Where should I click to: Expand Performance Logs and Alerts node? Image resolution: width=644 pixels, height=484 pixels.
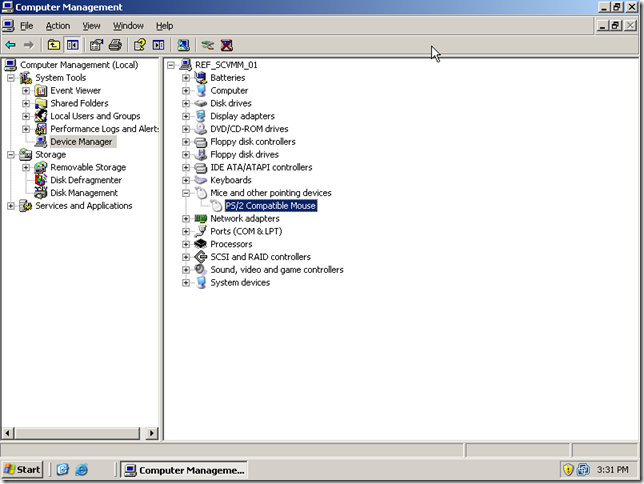(26, 129)
